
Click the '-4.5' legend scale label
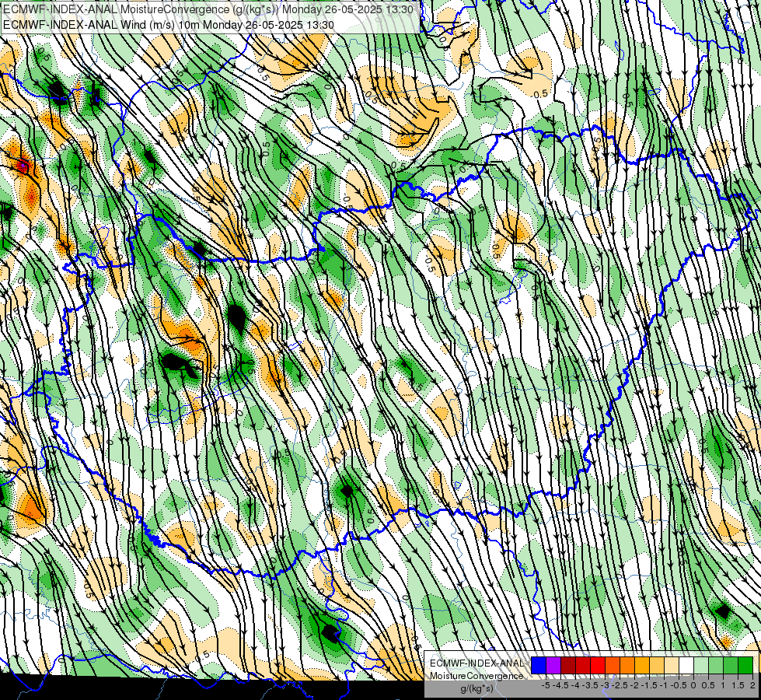(560, 685)
